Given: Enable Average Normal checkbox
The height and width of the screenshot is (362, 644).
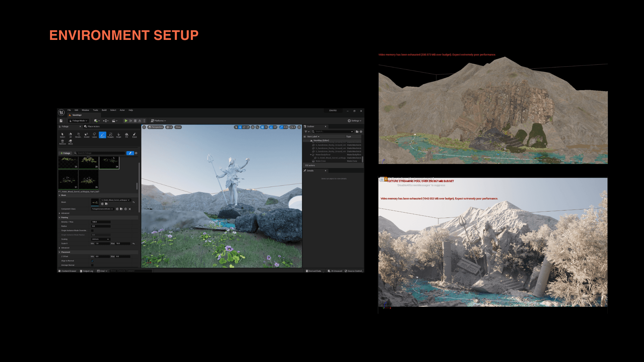Looking at the screenshot, I should (x=92, y=265).
